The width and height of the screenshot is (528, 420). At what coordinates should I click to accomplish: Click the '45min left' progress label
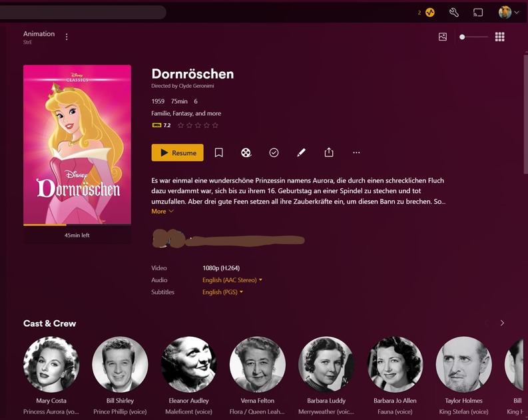click(x=77, y=235)
